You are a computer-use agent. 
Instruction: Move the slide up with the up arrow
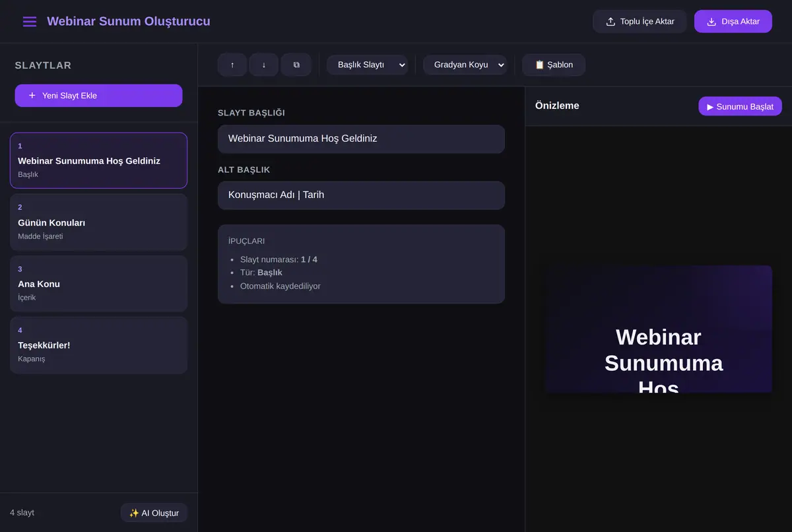click(x=232, y=65)
